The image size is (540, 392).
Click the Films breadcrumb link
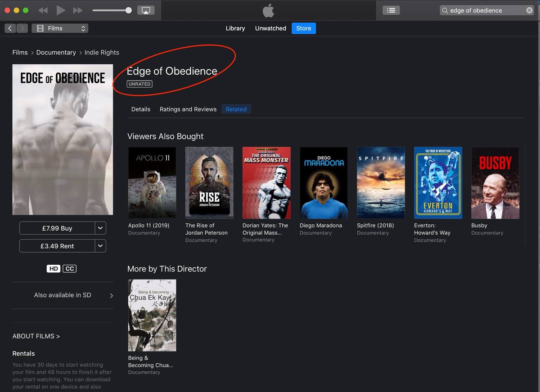pos(20,53)
